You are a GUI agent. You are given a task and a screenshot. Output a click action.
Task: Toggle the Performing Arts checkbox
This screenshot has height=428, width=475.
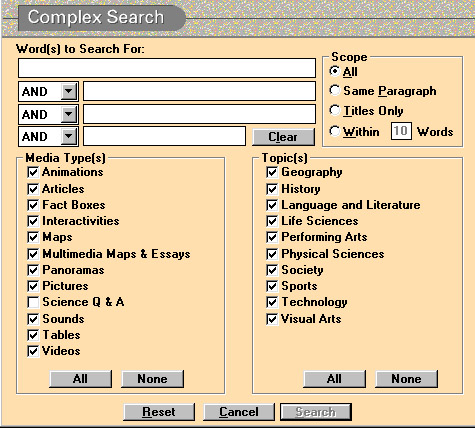tap(272, 237)
